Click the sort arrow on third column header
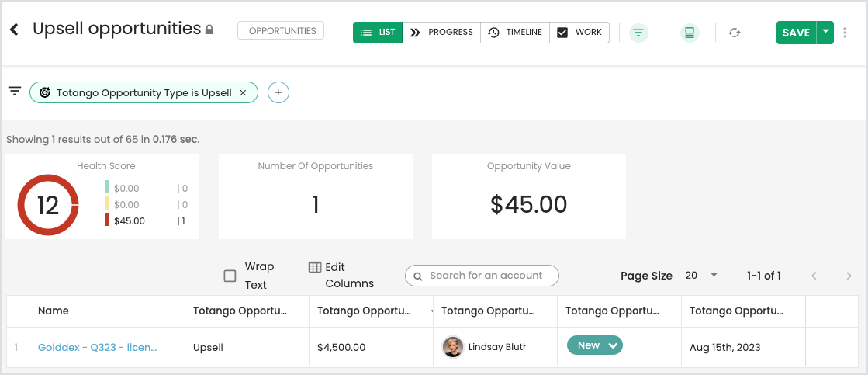The width and height of the screenshot is (868, 375). pos(431,312)
